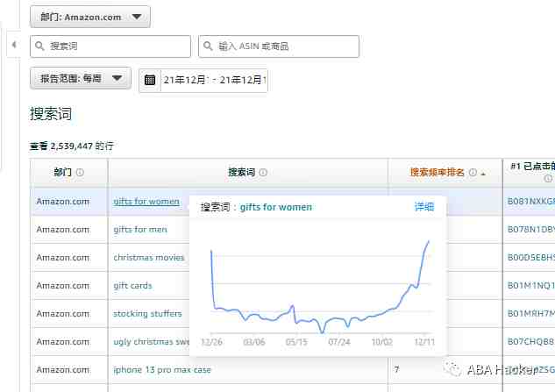The height and width of the screenshot is (392, 555).
Task: Focus the 搜索词 search input field
Action: pyautogui.click(x=110, y=46)
